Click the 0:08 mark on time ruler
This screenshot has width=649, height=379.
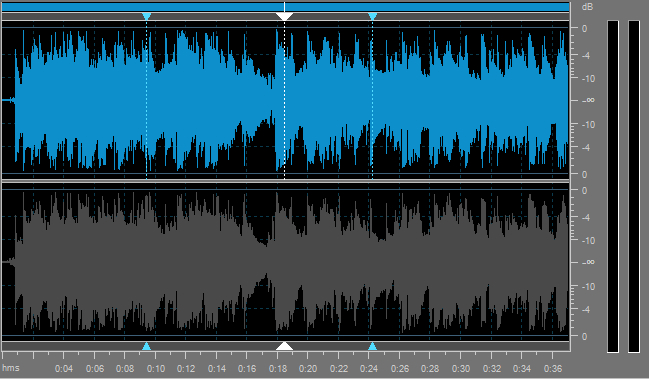pos(125,368)
